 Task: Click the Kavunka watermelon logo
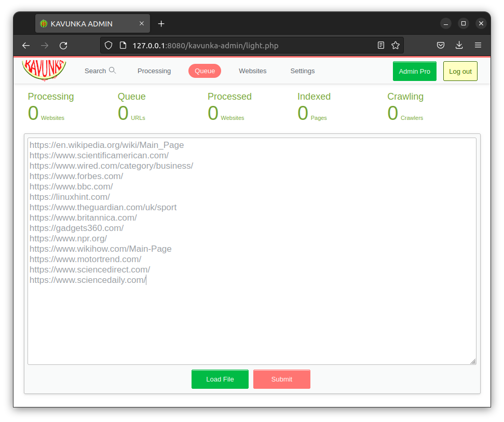tap(44, 70)
